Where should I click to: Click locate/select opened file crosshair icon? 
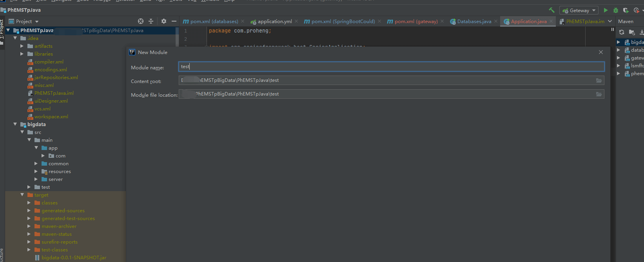pyautogui.click(x=141, y=21)
